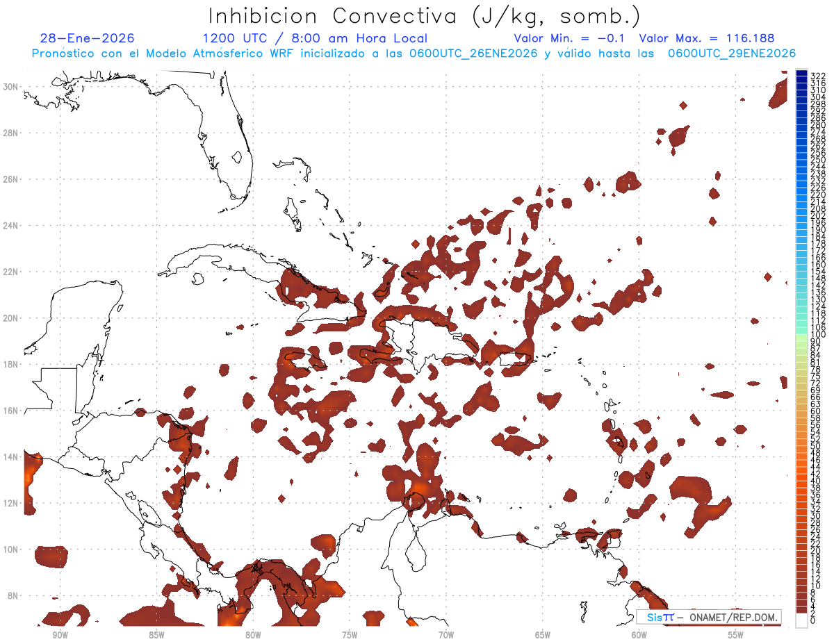This screenshot has height=644, width=834.
Task: Click the '100' value on the color scale
Action: pos(818,335)
